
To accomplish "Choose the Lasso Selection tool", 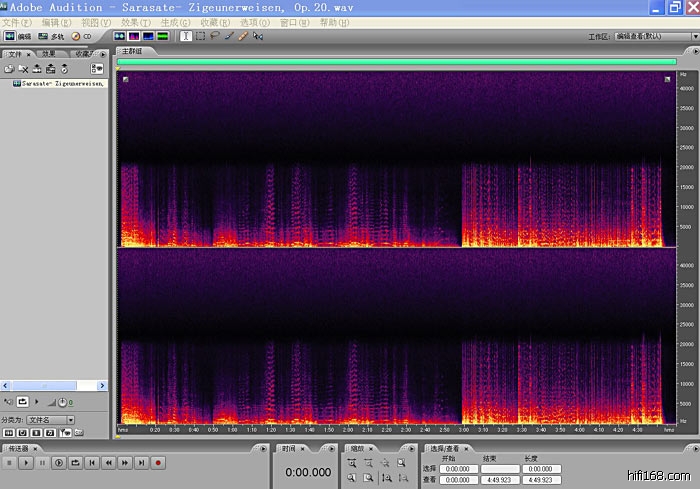I will pos(215,36).
